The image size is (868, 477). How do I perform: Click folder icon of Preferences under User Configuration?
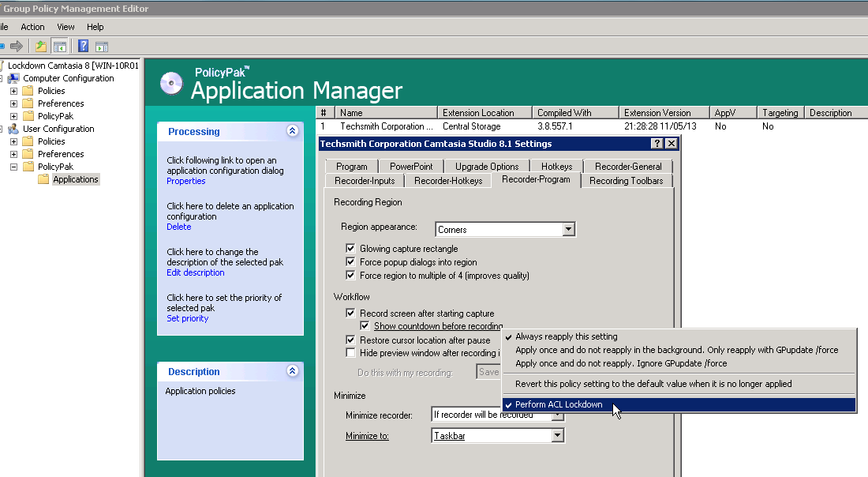[x=28, y=154]
